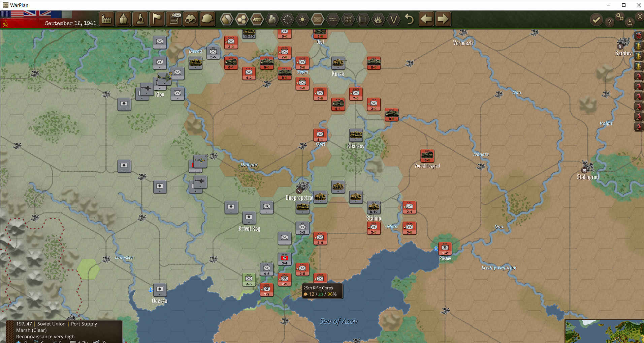
Task: Toggle the tank overlay hex button
Action: click(257, 20)
